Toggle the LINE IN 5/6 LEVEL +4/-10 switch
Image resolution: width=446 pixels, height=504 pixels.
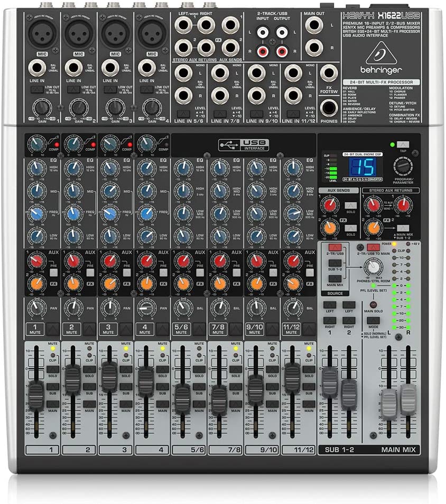pos(183,114)
